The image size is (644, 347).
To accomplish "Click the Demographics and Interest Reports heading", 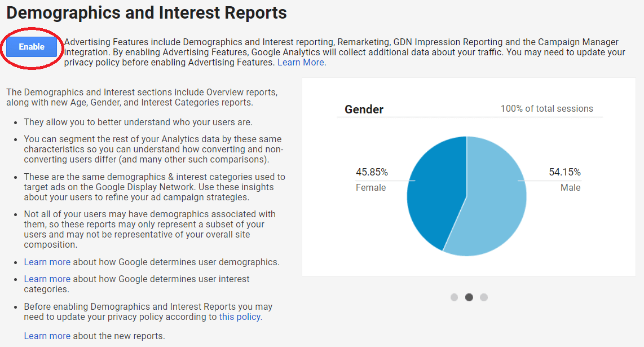I will pyautogui.click(x=147, y=13).
